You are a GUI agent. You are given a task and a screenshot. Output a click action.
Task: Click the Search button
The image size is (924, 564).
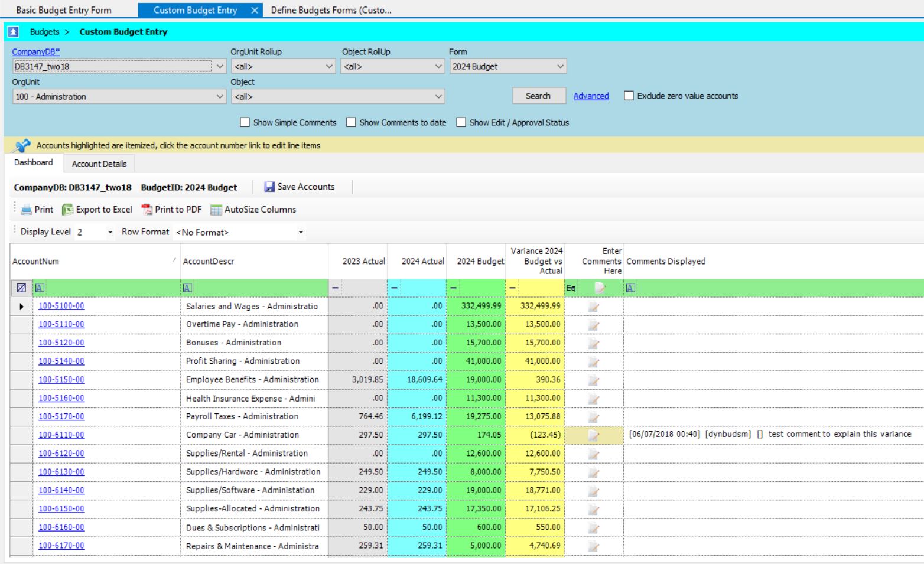[538, 96]
